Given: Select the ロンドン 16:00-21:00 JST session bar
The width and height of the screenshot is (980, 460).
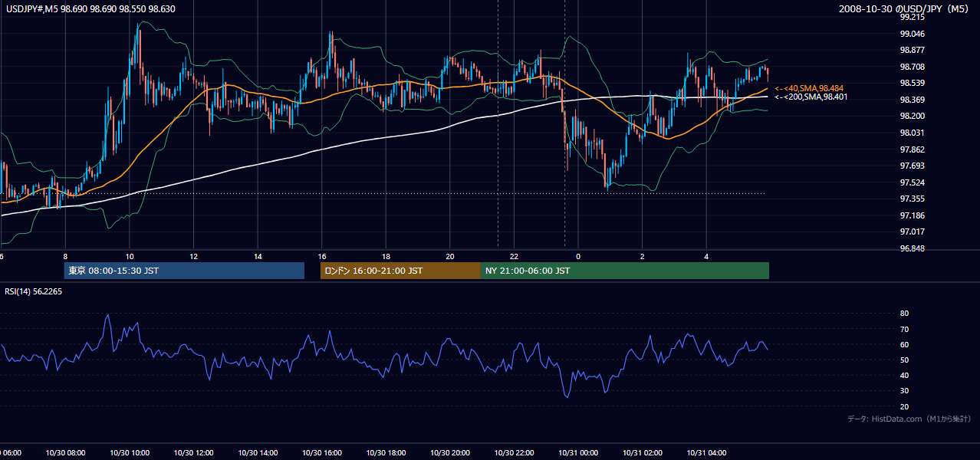Looking at the screenshot, I should point(400,271).
